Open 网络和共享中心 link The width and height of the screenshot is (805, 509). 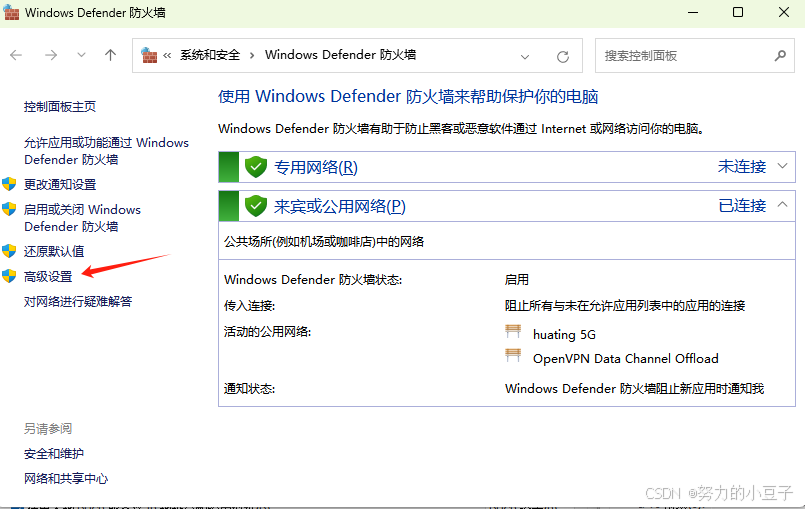(66, 479)
